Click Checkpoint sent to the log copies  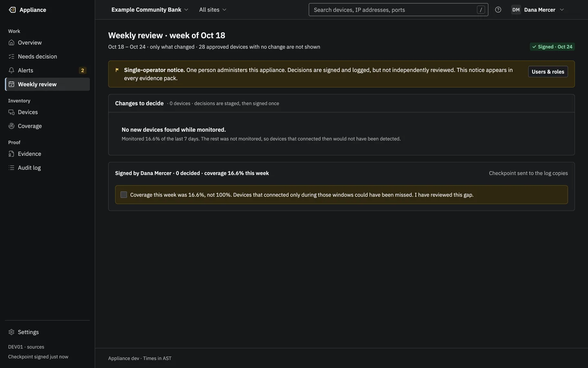pos(528,173)
